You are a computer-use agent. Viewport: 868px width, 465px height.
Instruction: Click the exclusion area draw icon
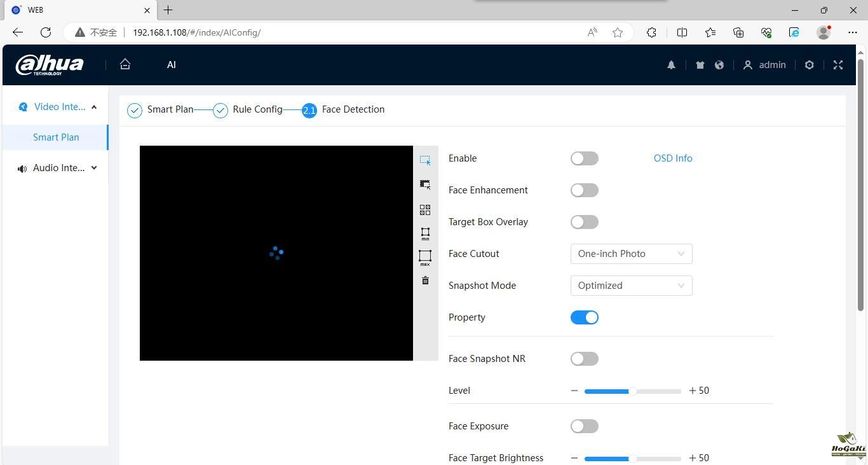point(425,184)
